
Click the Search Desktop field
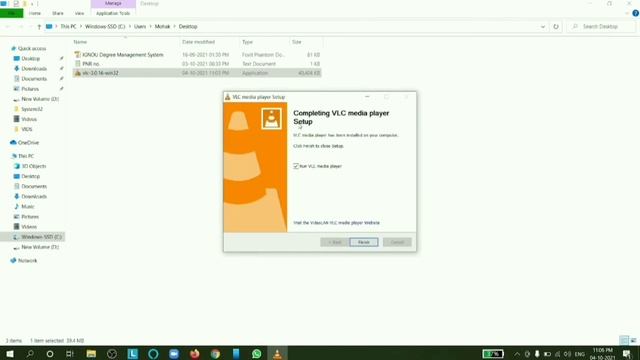coord(602,27)
